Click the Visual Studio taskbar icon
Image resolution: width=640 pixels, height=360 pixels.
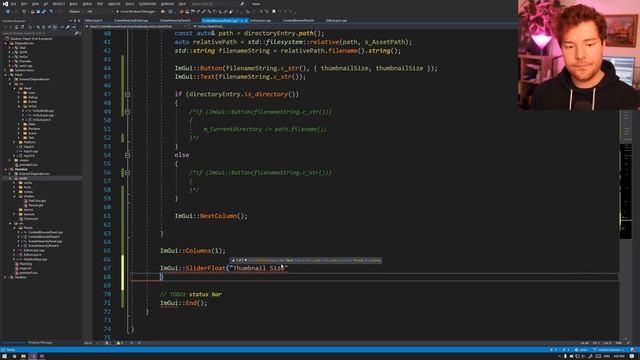[x=33, y=356]
